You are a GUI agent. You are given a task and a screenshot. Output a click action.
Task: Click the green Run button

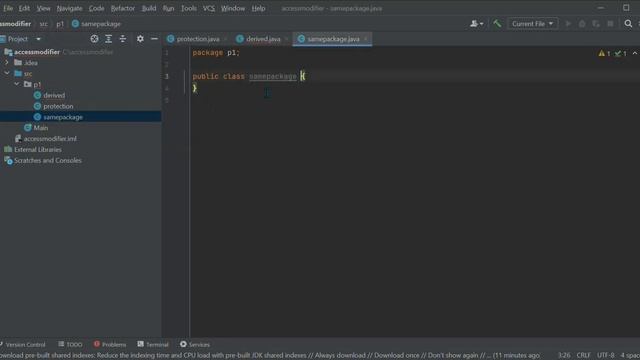pyautogui.click(x=568, y=24)
